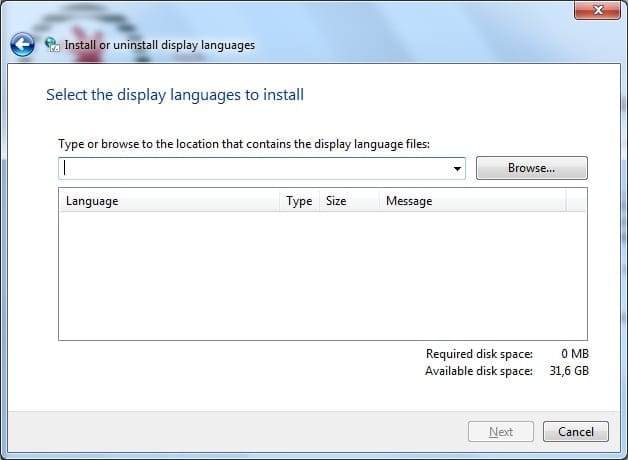628x460 pixels.
Task: Click the '31,6 GB' available space value
Action: click(570, 371)
